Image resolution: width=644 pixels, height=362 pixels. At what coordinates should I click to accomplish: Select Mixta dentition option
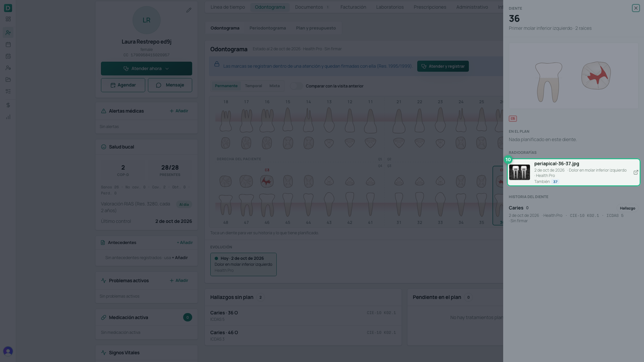pyautogui.click(x=274, y=86)
